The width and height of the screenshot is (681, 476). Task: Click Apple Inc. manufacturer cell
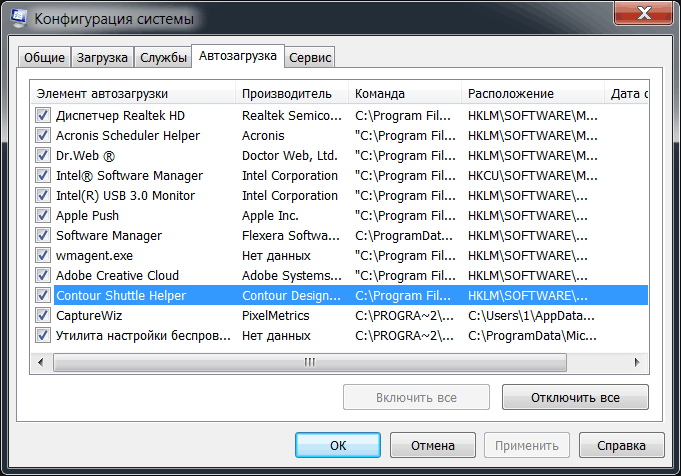(270, 215)
